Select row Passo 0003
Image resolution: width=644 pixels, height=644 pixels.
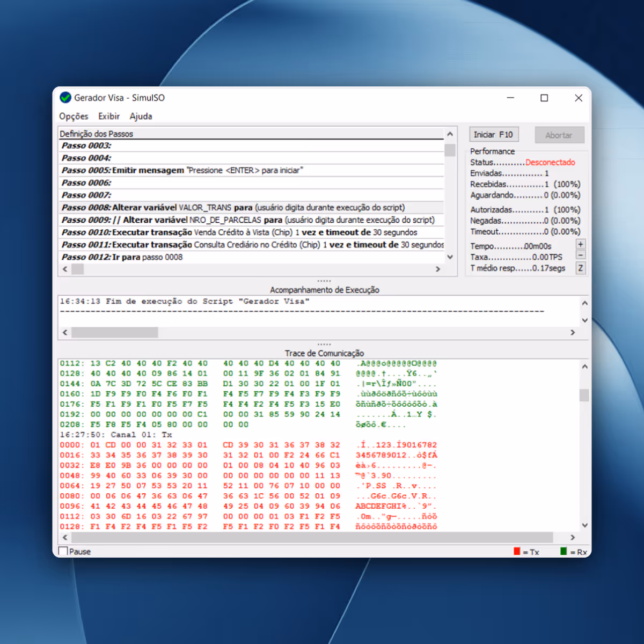pos(251,146)
